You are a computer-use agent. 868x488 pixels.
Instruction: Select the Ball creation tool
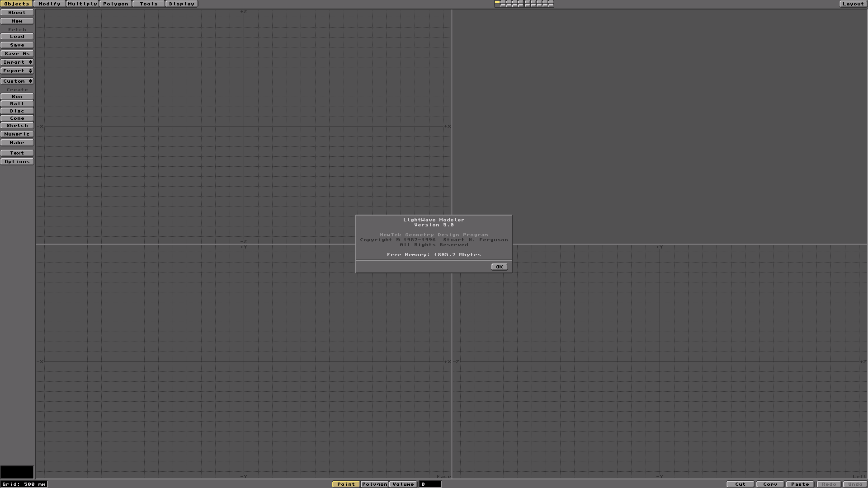click(17, 103)
